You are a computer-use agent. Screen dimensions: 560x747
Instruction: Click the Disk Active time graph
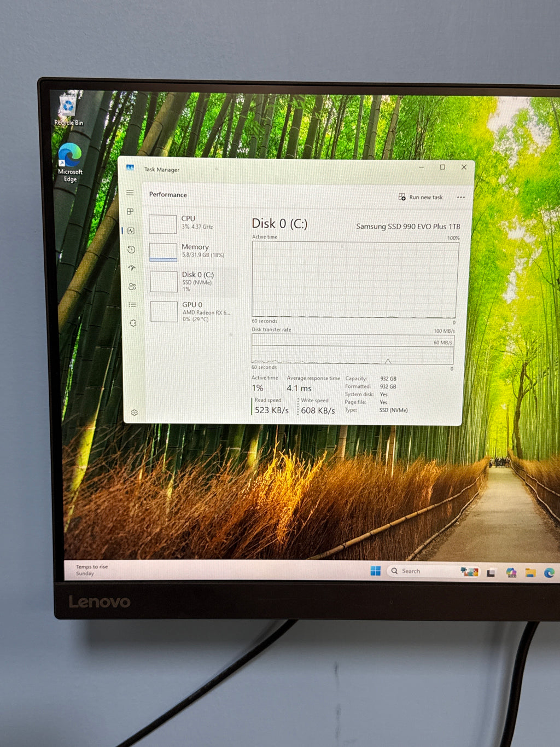point(354,280)
